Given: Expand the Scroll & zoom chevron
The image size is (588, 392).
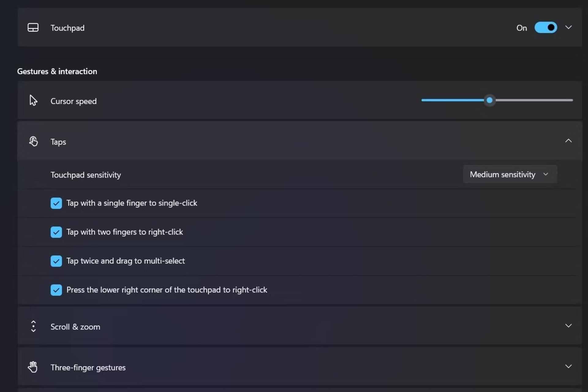Looking at the screenshot, I should coord(568,326).
